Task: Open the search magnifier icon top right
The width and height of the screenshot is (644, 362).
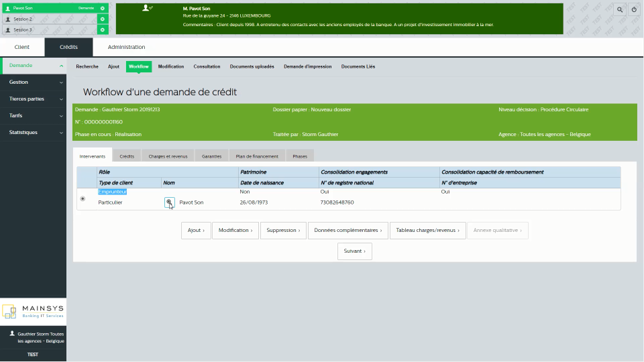Action: click(619, 9)
